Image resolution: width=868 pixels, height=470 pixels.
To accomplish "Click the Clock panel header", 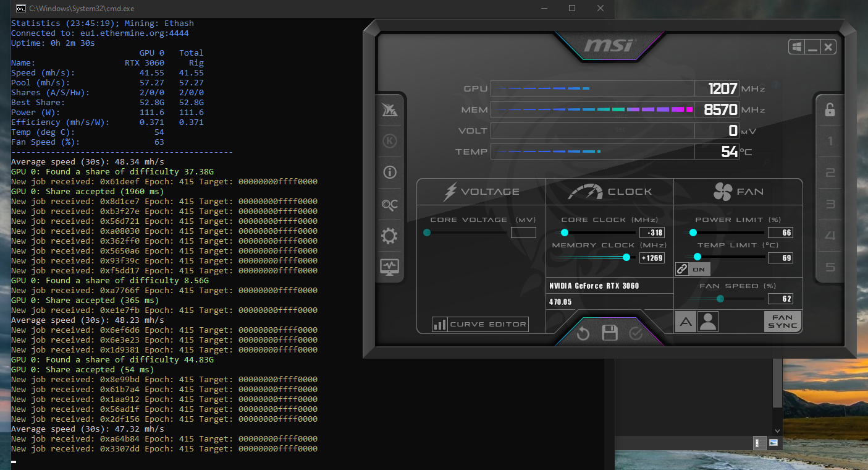I will tap(609, 191).
